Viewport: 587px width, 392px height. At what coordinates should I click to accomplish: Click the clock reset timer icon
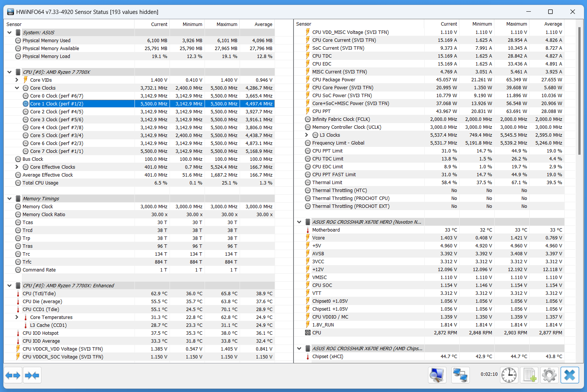click(x=509, y=375)
